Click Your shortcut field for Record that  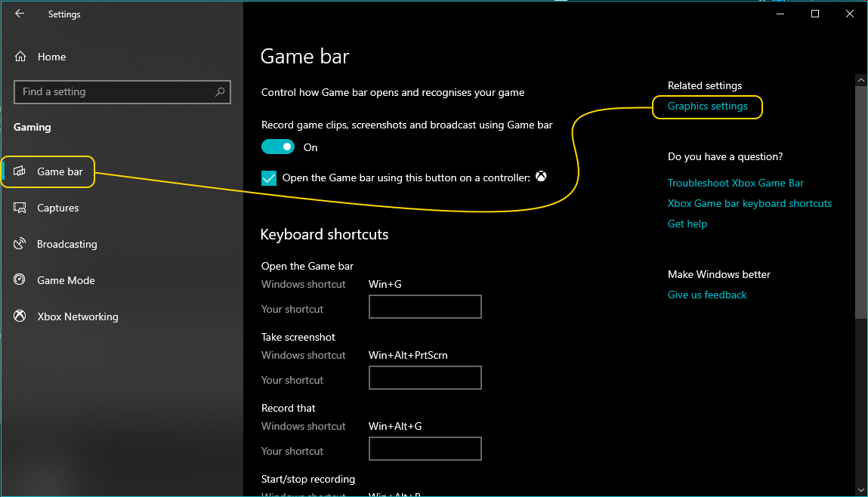[x=425, y=449]
